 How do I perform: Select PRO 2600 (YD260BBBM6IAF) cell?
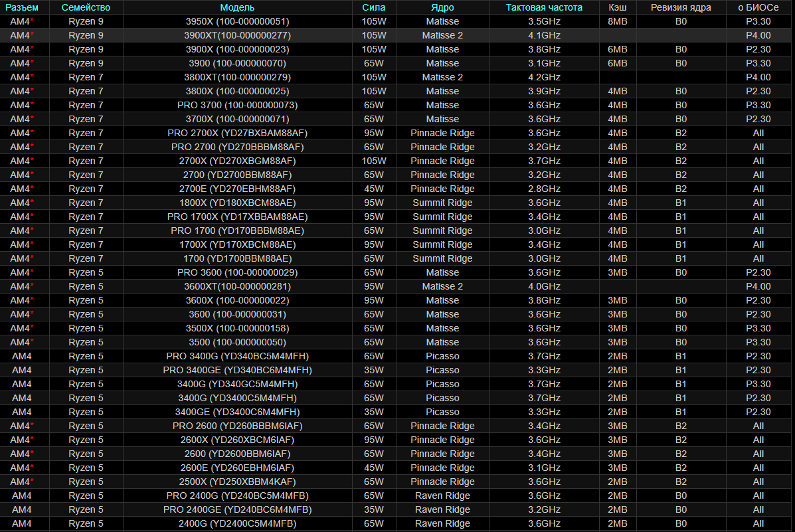237,426
